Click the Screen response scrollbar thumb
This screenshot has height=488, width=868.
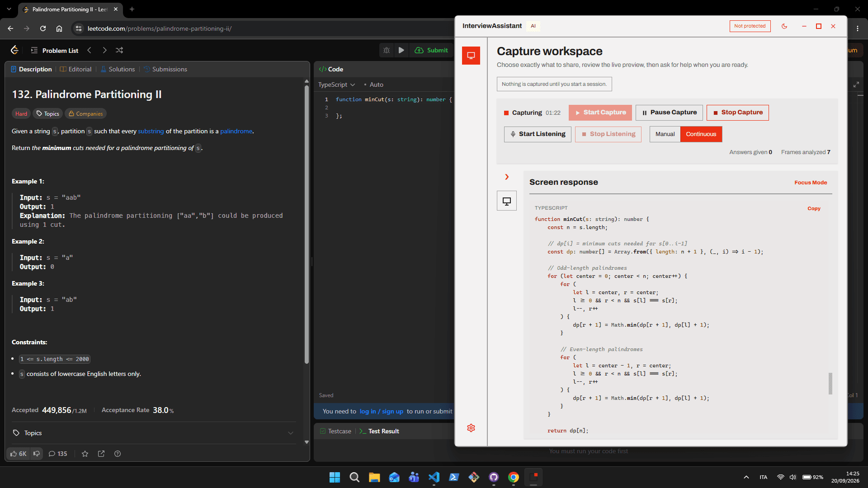(x=830, y=383)
